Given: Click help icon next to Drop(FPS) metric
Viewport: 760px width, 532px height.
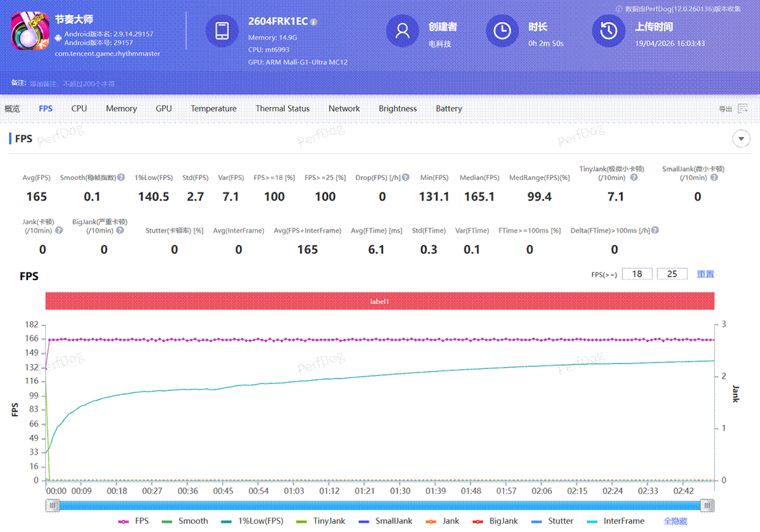Looking at the screenshot, I should click(x=405, y=177).
